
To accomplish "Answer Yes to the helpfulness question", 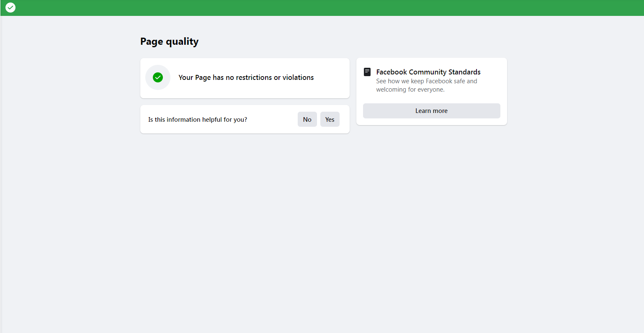I will click(330, 119).
